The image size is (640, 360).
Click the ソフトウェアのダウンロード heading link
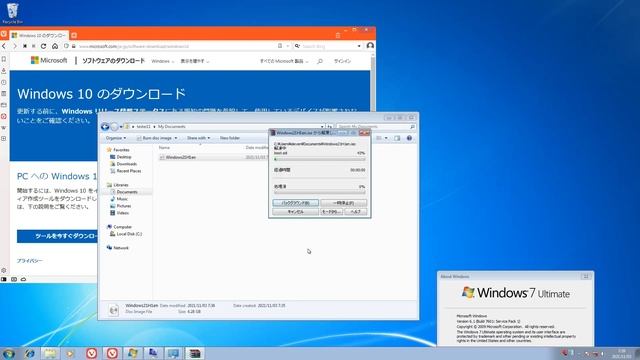pos(113,61)
